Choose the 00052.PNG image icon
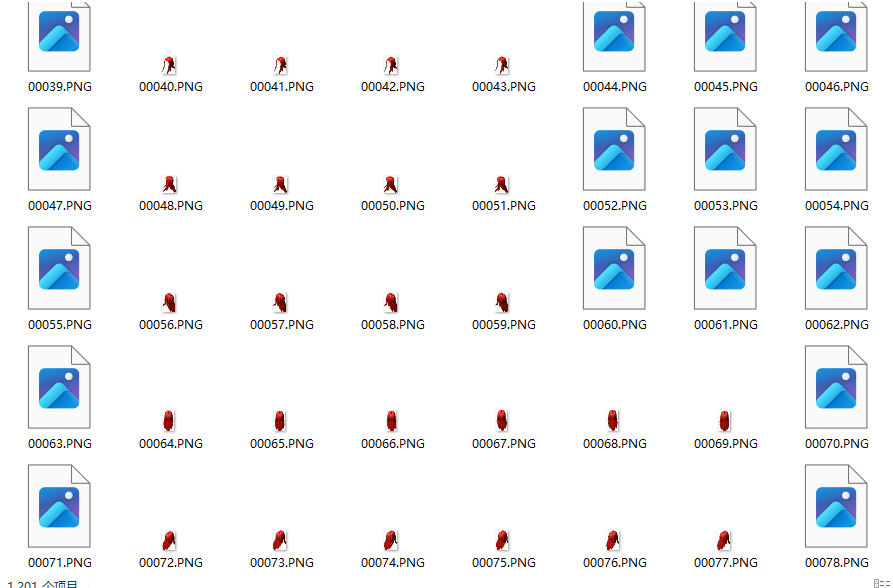The image size is (893, 588). (614, 149)
